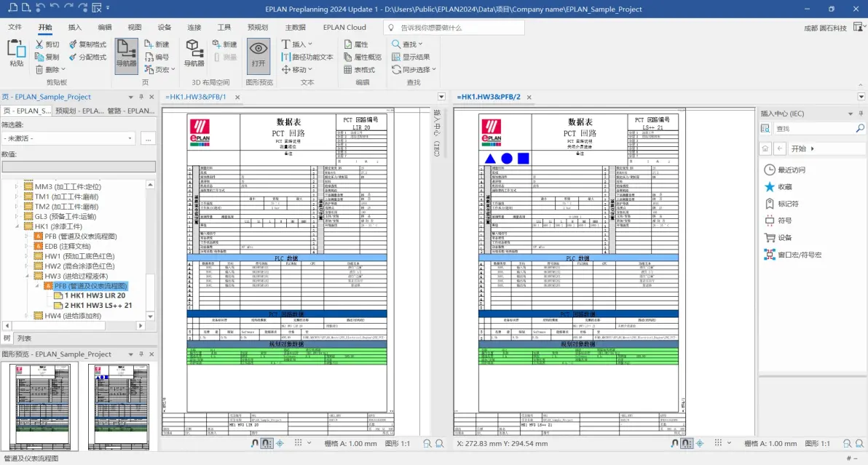Expand the 删除 delete dropdown arrow
868x465 pixels.
[63, 70]
